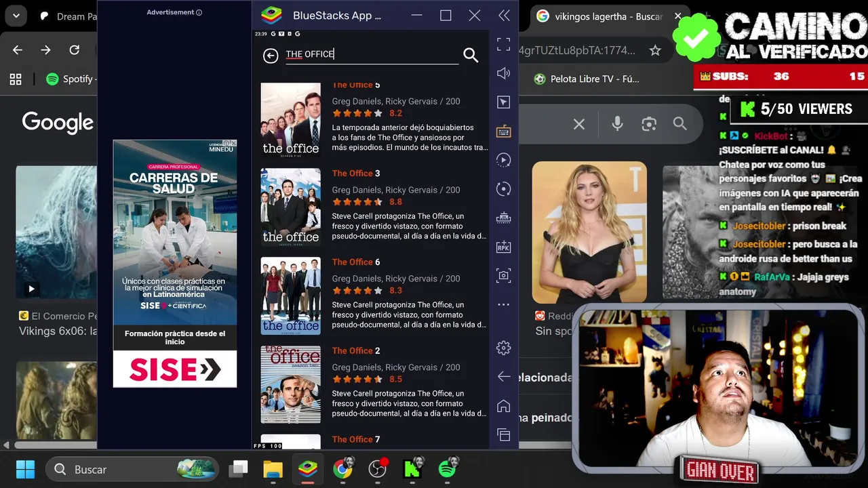Open BlueStacks settings gear icon

(503, 348)
